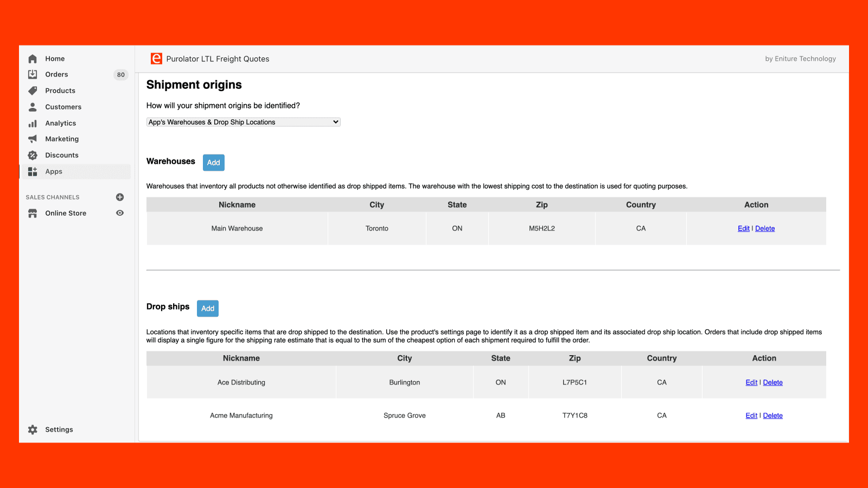
Task: Toggle Online Store visibility with the eye icon
Action: [x=120, y=213]
